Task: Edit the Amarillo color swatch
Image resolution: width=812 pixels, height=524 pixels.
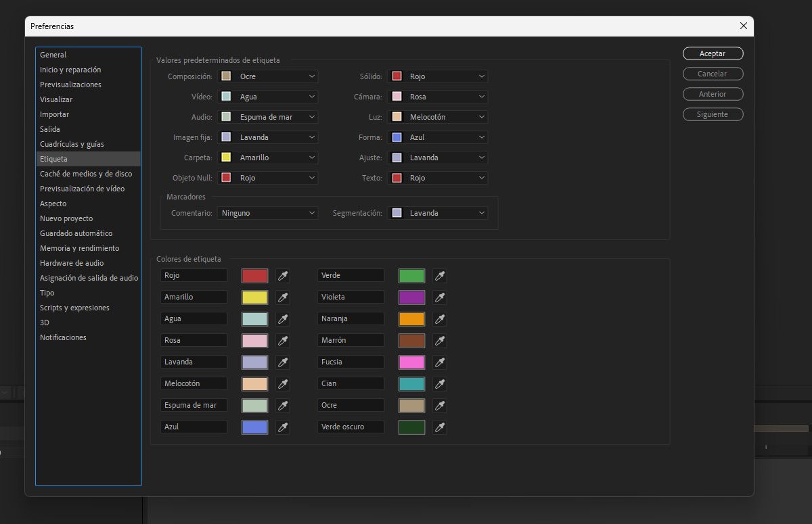Action: (255, 297)
